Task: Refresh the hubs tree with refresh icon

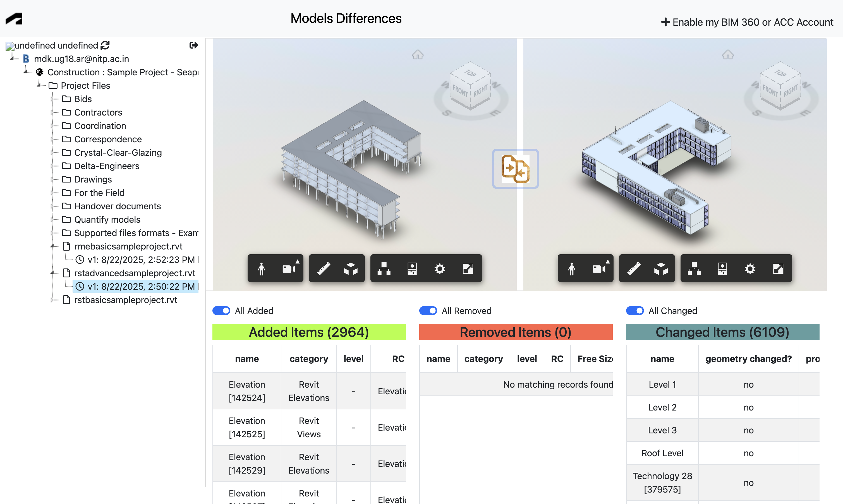Action: (105, 45)
